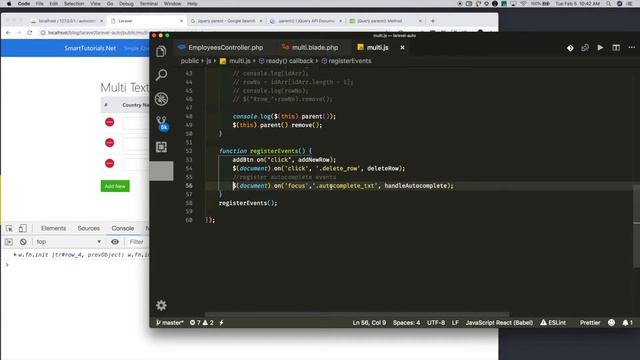Clear console with the ban icon
Viewport: 640px width, 360px height.
pos(23,242)
